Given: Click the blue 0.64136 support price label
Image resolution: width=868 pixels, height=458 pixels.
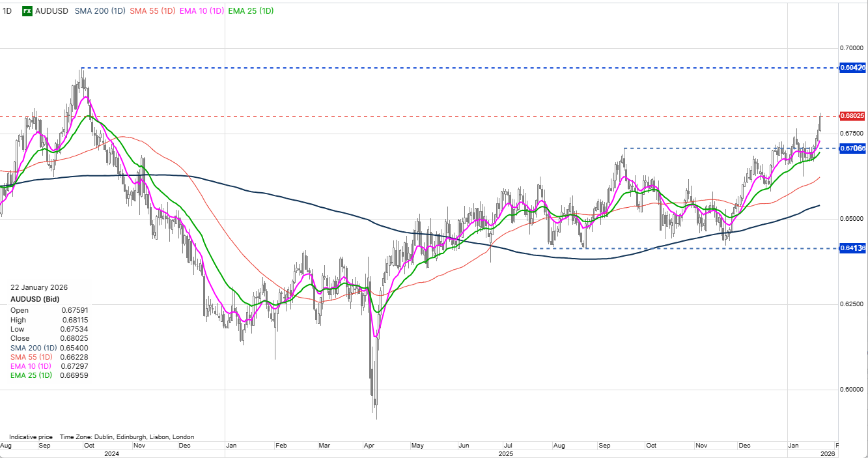Looking at the screenshot, I should tap(853, 247).
